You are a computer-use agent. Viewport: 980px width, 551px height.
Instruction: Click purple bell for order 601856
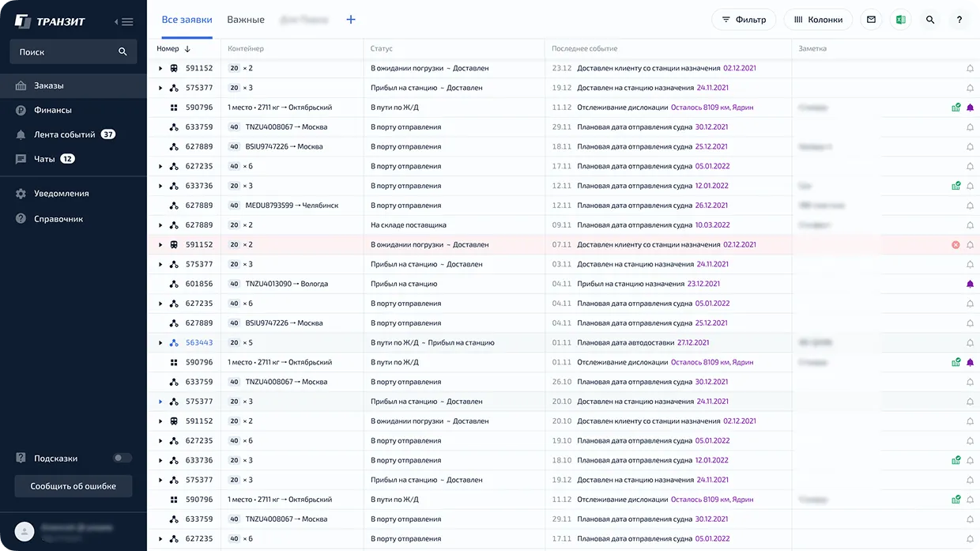pyautogui.click(x=970, y=284)
